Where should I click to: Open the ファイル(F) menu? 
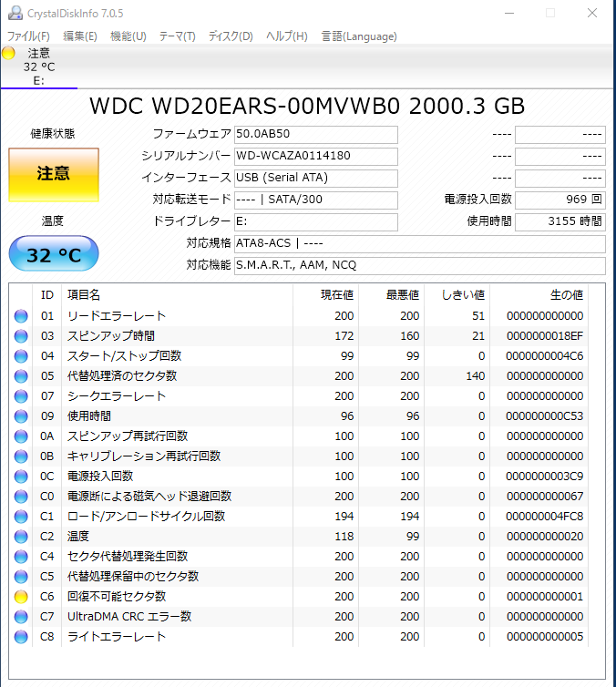(28, 36)
